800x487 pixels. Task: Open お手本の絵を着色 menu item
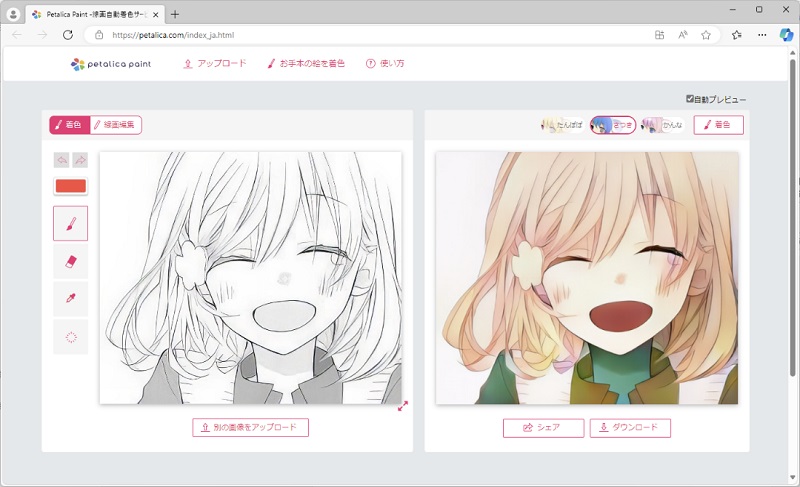tap(306, 64)
